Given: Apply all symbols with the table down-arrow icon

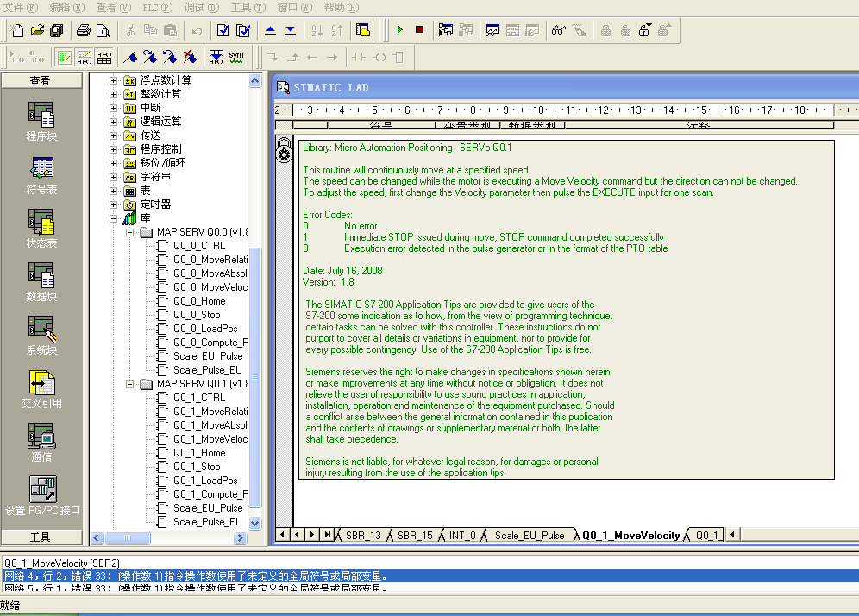Looking at the screenshot, I should tap(216, 57).
